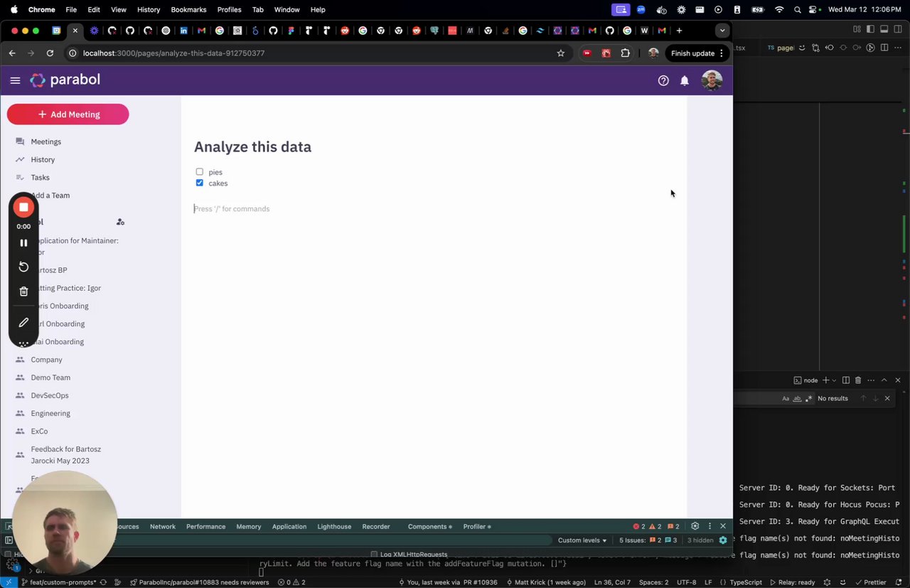Open the notifications bell
This screenshot has height=588, width=910.
(685, 80)
